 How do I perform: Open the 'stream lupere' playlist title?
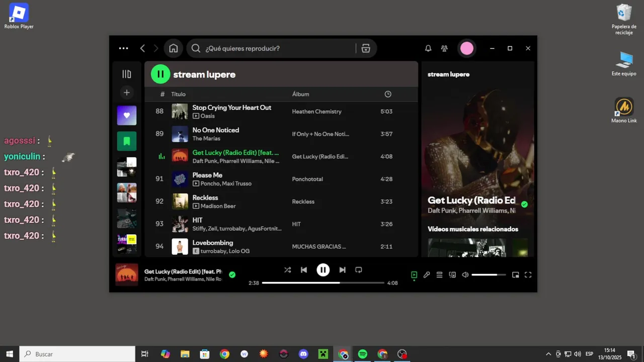coord(204,74)
